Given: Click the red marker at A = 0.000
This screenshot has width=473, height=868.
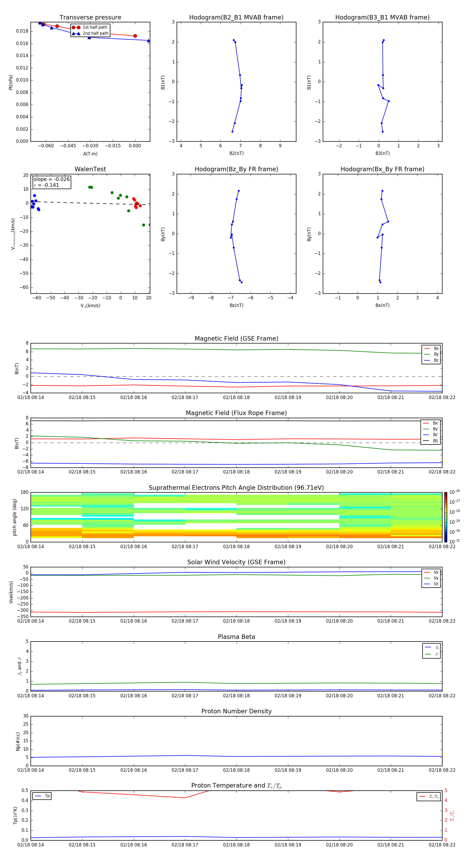Looking at the screenshot, I should (135, 36).
